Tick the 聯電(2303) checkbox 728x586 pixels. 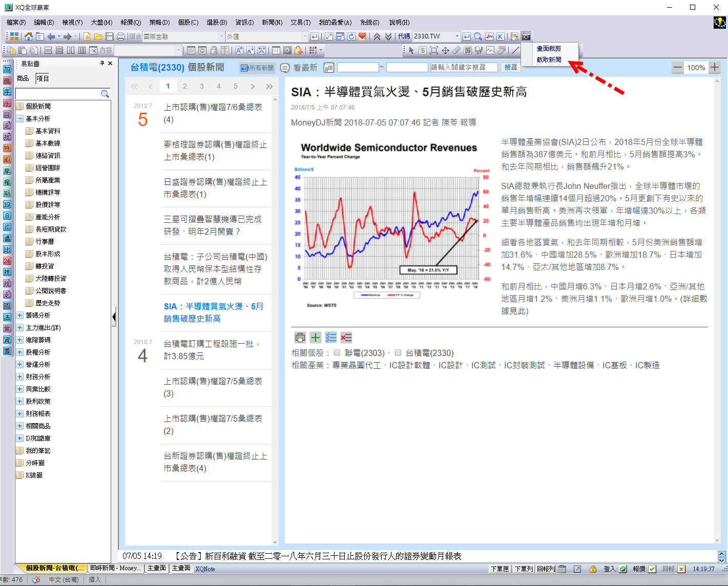coord(337,352)
